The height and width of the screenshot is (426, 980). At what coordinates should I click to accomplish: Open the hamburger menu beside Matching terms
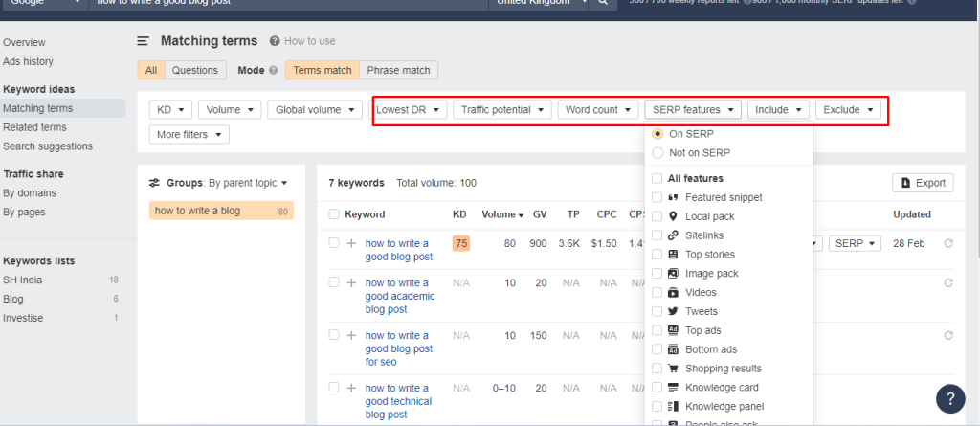[144, 41]
